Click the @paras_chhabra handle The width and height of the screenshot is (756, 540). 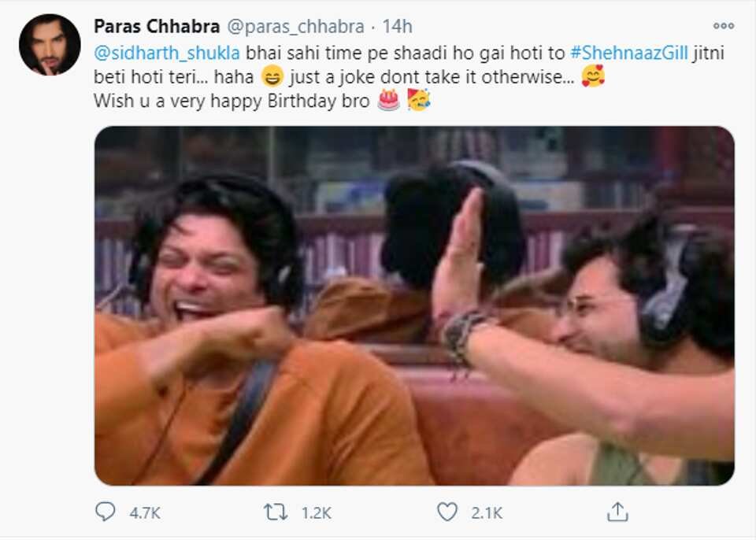coord(295,26)
